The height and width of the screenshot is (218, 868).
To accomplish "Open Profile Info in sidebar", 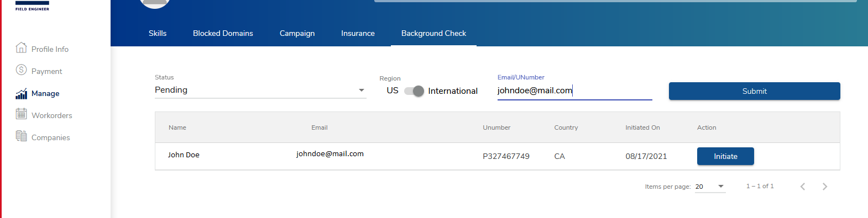I will (x=50, y=49).
